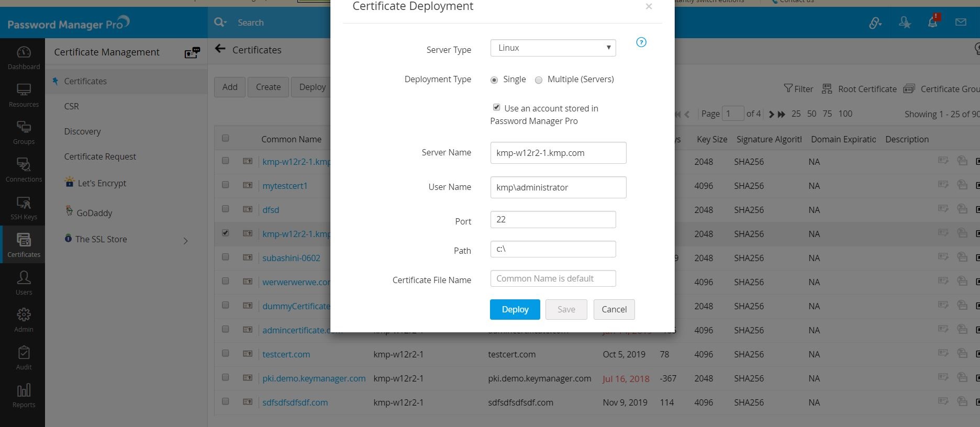
Task: Click the Certificate Management panel header icon
Action: pos(192,52)
